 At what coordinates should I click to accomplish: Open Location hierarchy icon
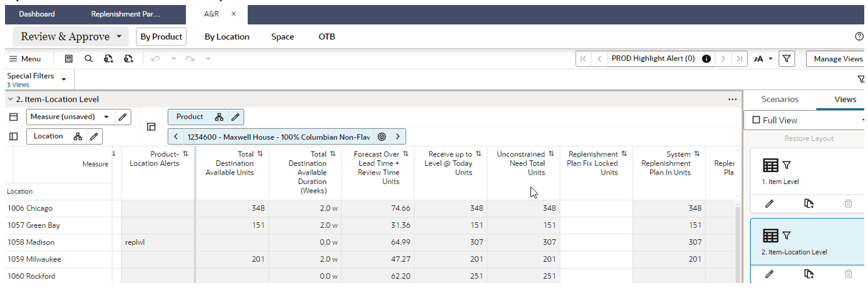(78, 136)
